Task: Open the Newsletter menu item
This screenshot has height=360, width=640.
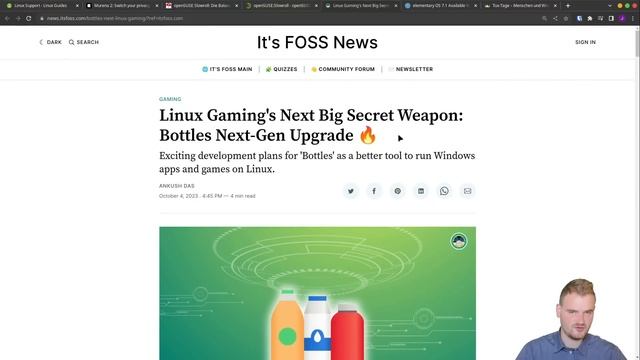Action: click(411, 69)
